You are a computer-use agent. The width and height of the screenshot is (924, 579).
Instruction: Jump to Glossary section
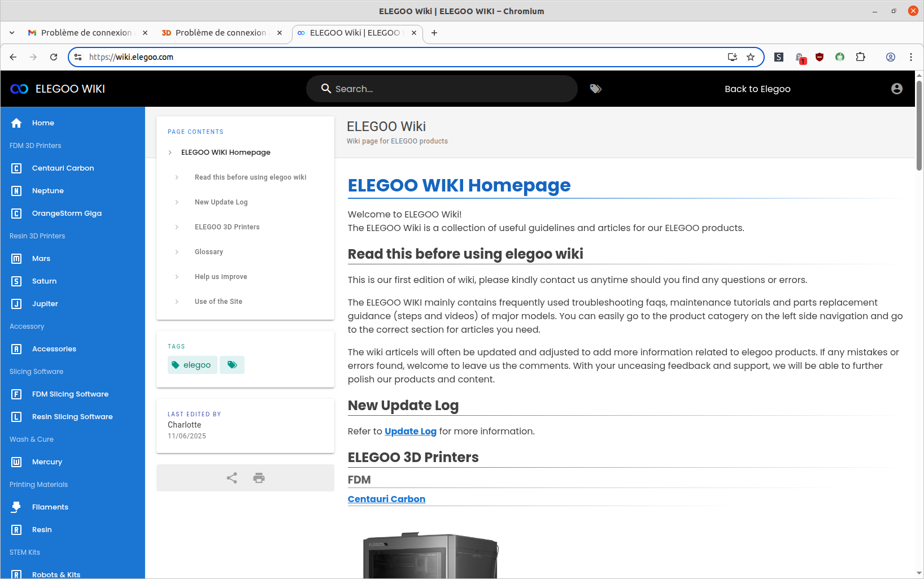[209, 252]
